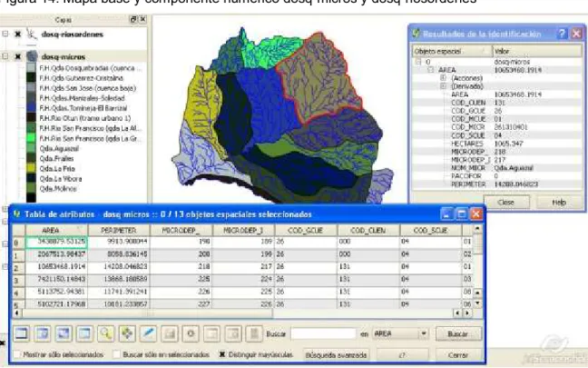Select the Qda.La Vibora legend entry
Image resolution: width=588 pixels, height=368 pixels.
pos(61,179)
